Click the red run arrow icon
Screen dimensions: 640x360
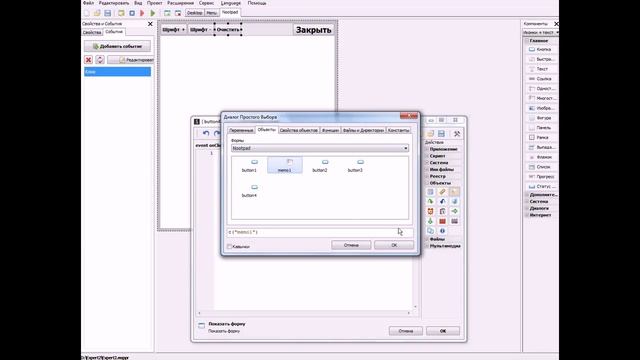click(142, 13)
